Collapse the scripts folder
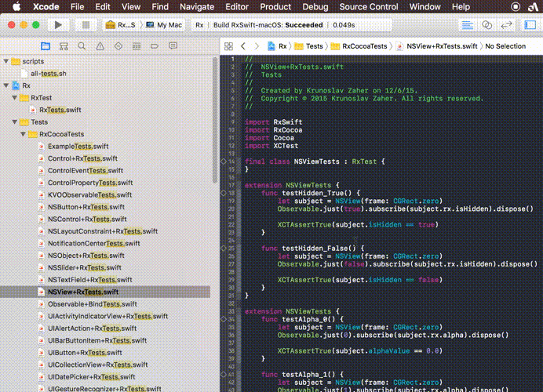The height and width of the screenshot is (392, 543). pyautogui.click(x=6, y=61)
